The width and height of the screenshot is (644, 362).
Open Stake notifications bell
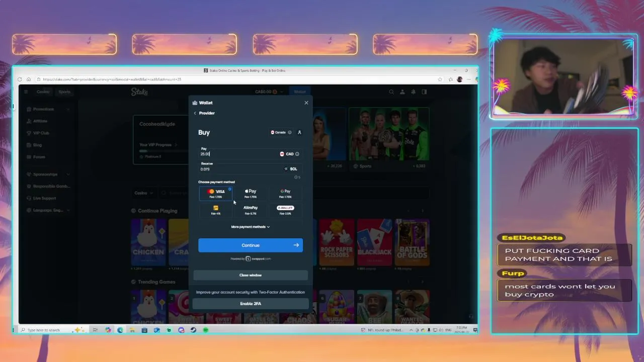coord(414,92)
